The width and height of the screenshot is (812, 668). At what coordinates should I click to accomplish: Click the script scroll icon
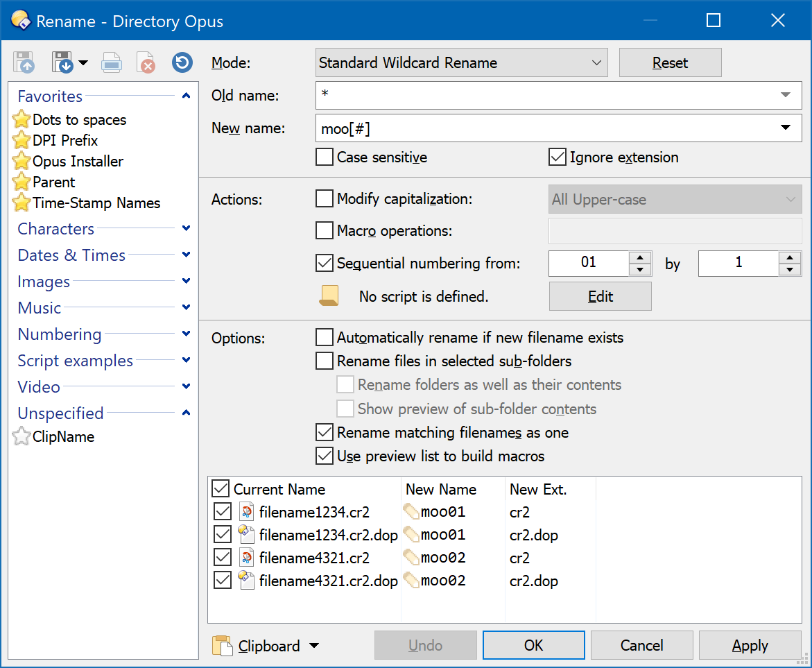coord(329,296)
